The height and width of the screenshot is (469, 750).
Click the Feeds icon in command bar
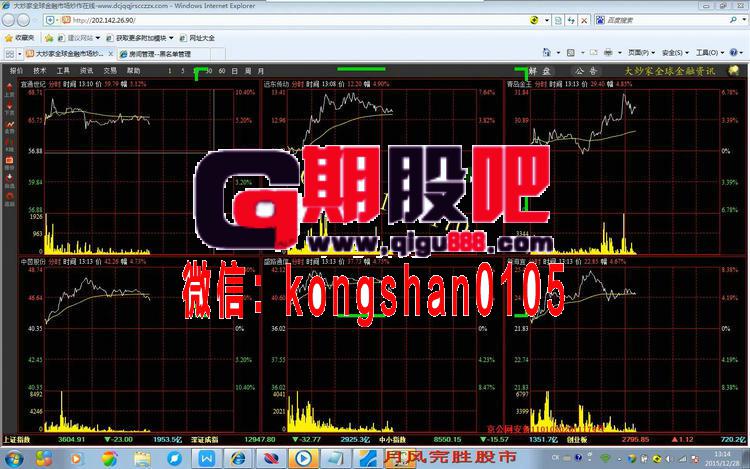[x=571, y=53]
